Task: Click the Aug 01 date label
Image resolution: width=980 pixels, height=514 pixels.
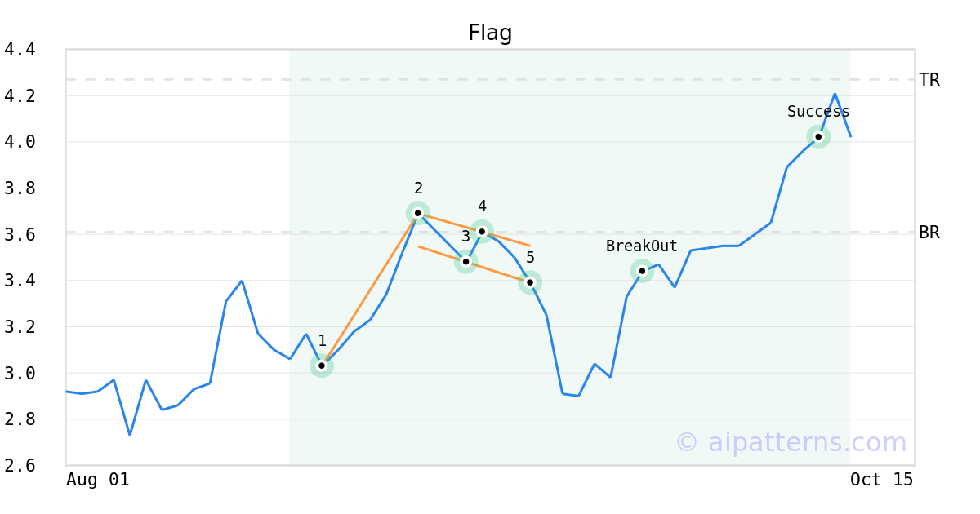Action: (x=98, y=480)
